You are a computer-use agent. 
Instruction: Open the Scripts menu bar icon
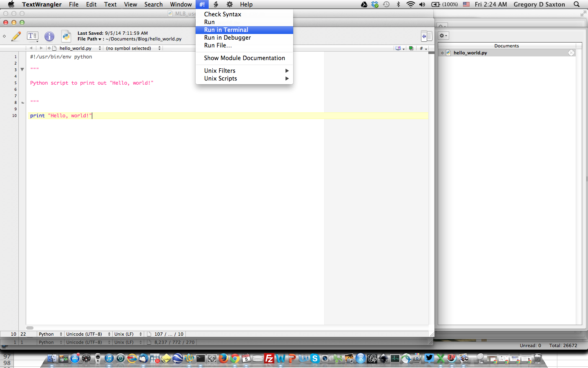point(216,4)
